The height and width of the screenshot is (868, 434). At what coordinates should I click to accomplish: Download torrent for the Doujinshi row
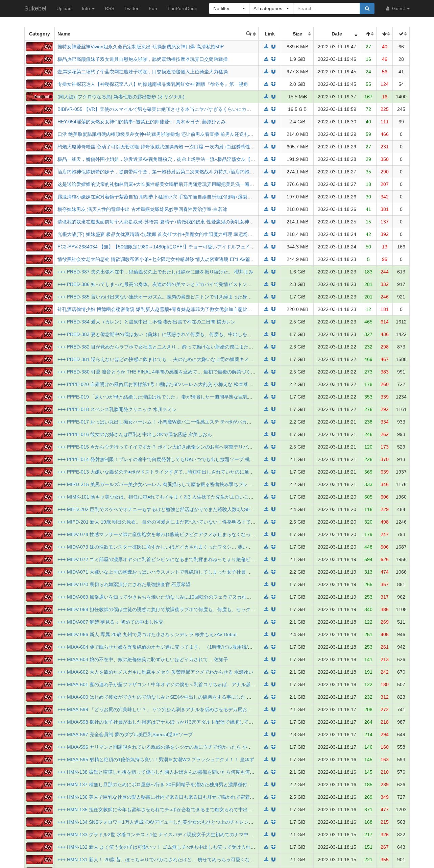(266, 97)
